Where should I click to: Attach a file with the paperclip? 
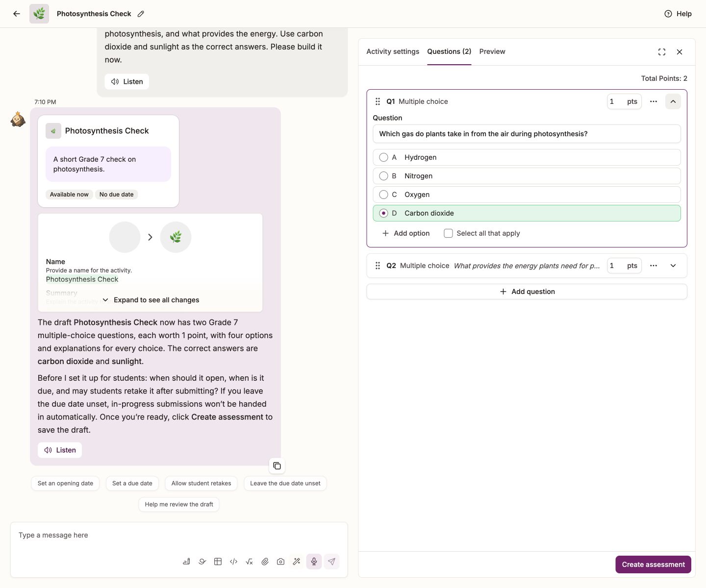coord(265,562)
